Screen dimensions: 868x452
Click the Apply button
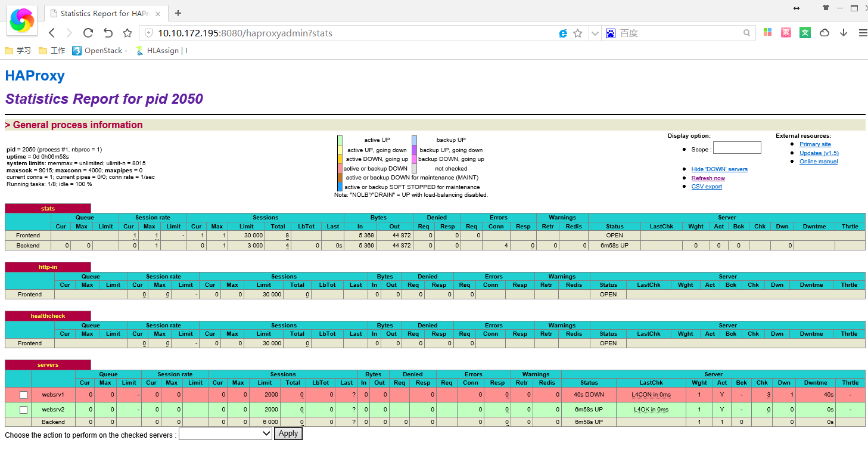click(288, 434)
